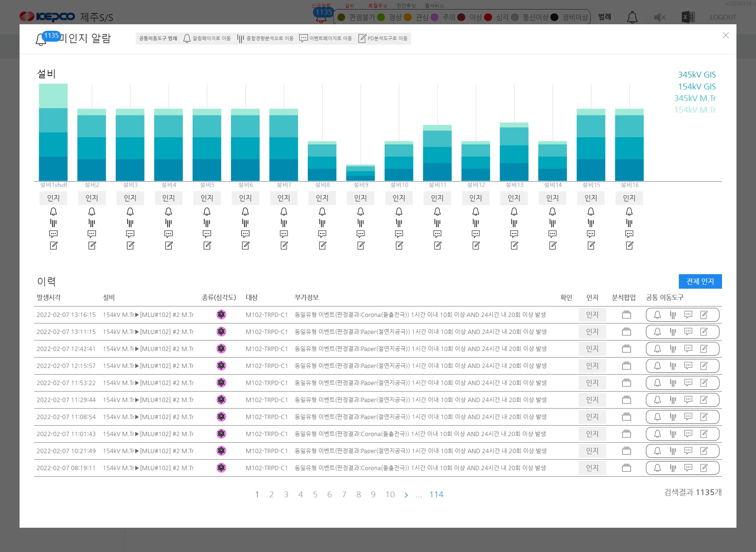
Task: Click LOGOUT in the header
Action: click(x=723, y=17)
